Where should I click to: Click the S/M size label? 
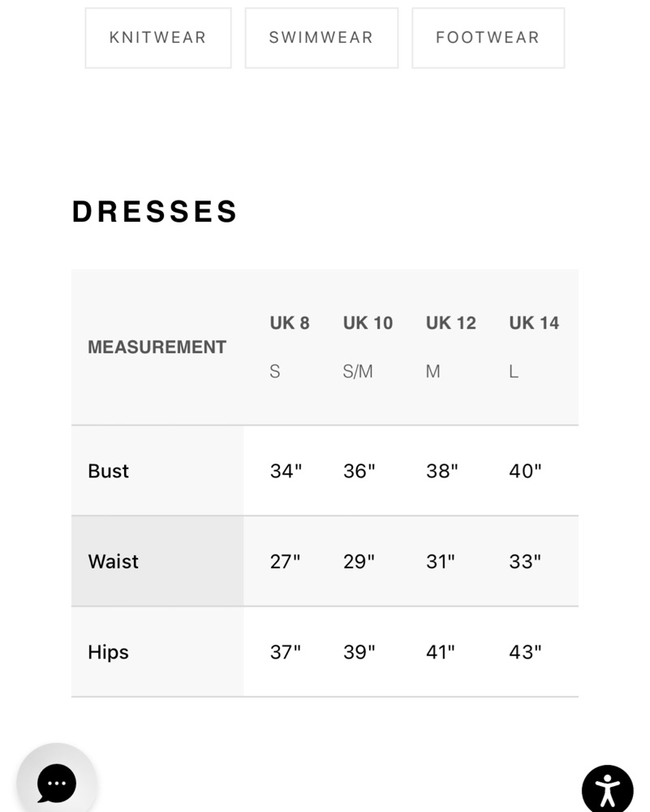point(358,371)
